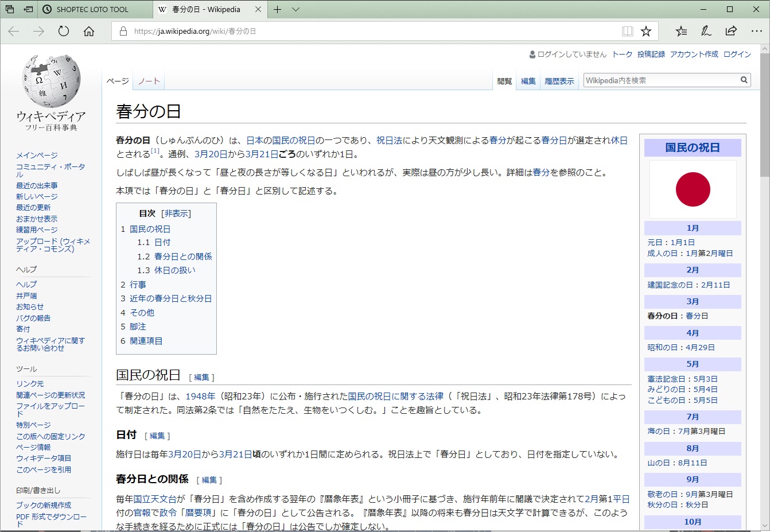Refresh the current Wikipedia page
770x532 pixels.
(x=64, y=31)
